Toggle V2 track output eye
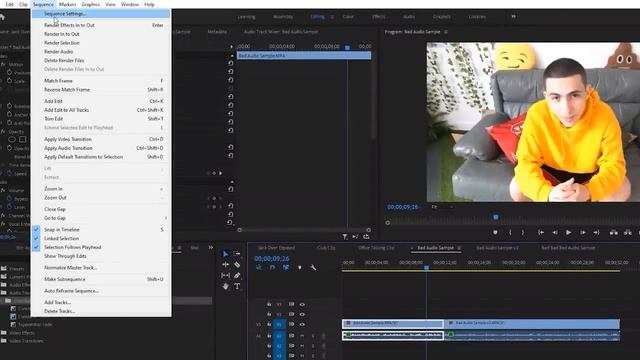Screen dimensions: 640x360 [x=302, y=314]
